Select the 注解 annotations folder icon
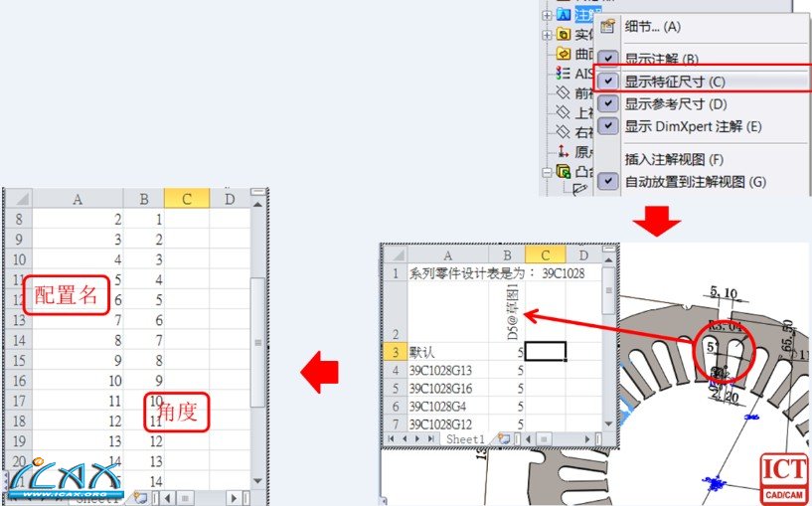 click(564, 15)
